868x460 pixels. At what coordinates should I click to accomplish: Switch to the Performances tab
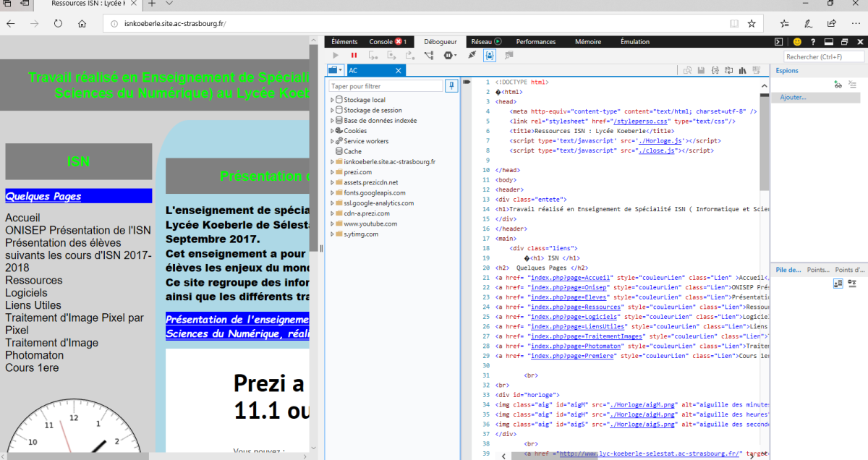(x=536, y=42)
